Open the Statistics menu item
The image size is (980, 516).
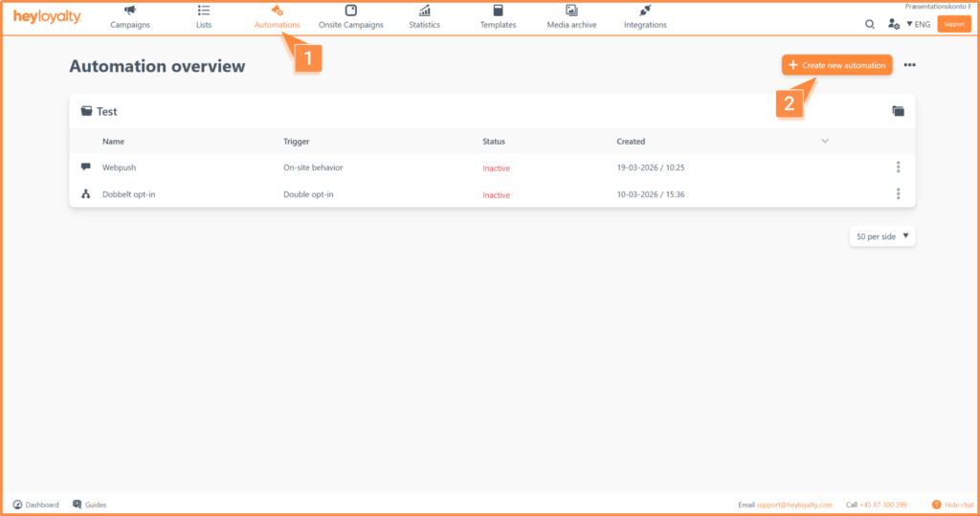pyautogui.click(x=424, y=16)
